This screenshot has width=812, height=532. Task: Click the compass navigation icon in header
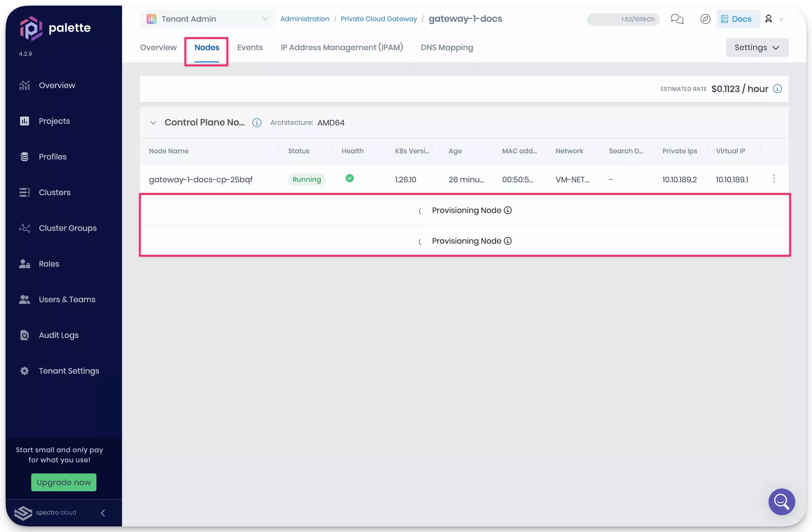point(705,19)
